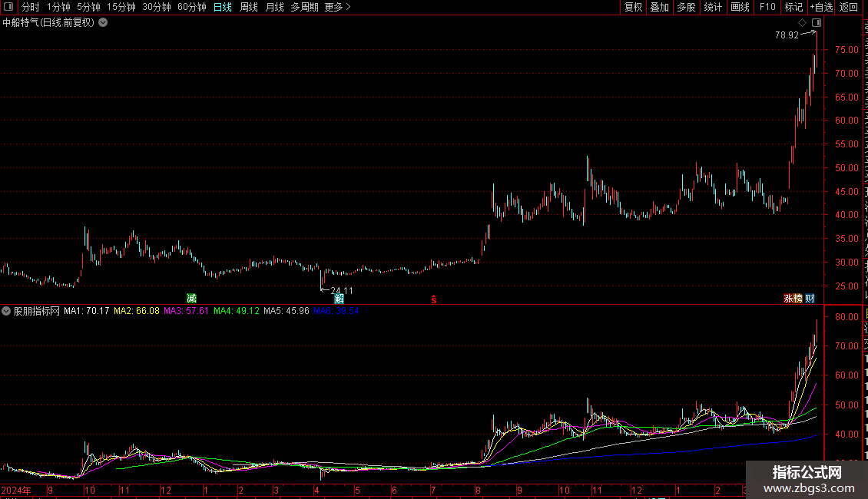Switch to 1分钟 period
The image size is (868, 499).
pos(58,7)
